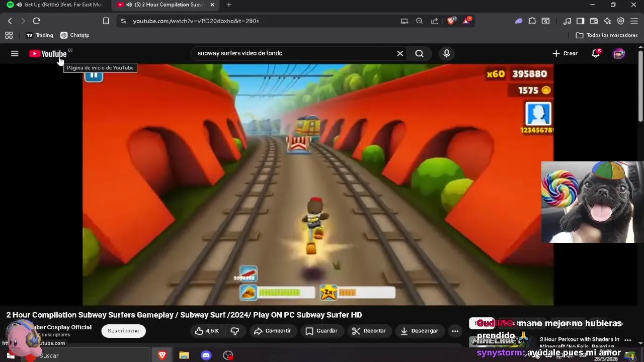Viewport: 644px width, 362px height.
Task: Open the music note playlist icon
Action: coord(567,21)
